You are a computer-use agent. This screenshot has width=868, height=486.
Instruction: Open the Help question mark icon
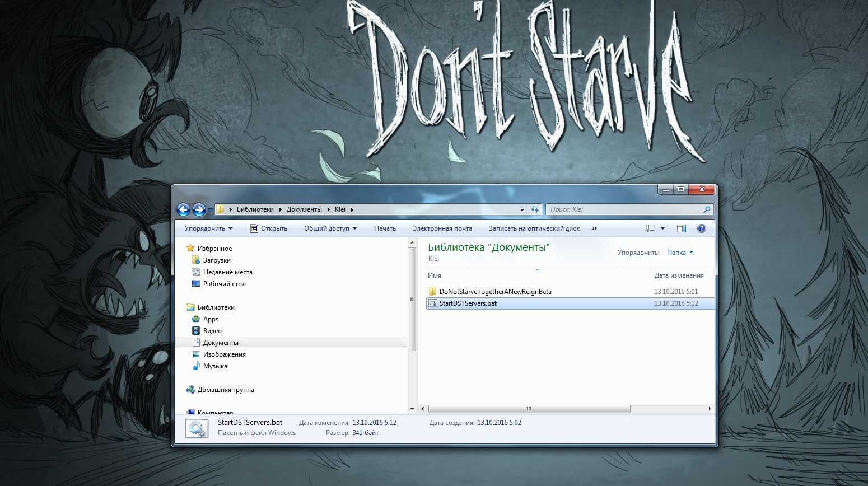701,228
